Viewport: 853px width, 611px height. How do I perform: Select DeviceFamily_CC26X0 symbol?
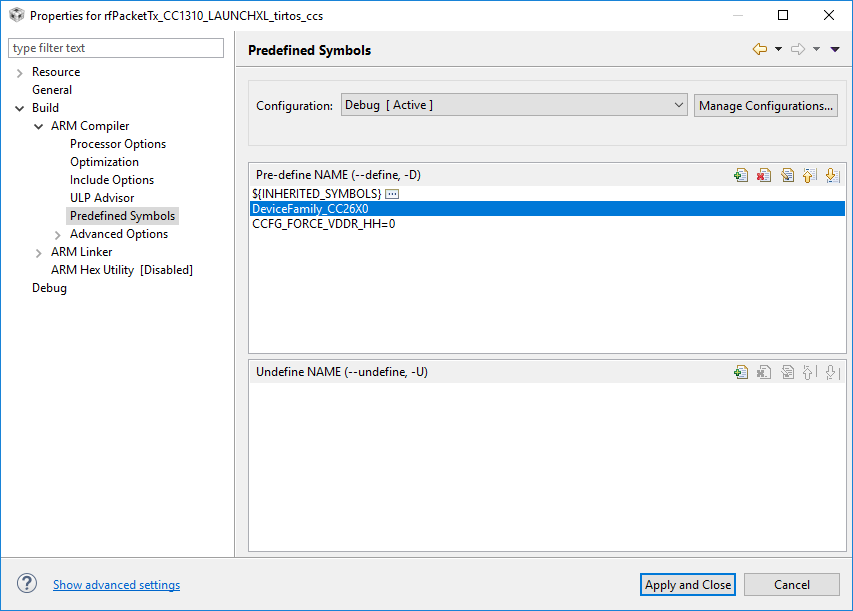[x=547, y=209]
